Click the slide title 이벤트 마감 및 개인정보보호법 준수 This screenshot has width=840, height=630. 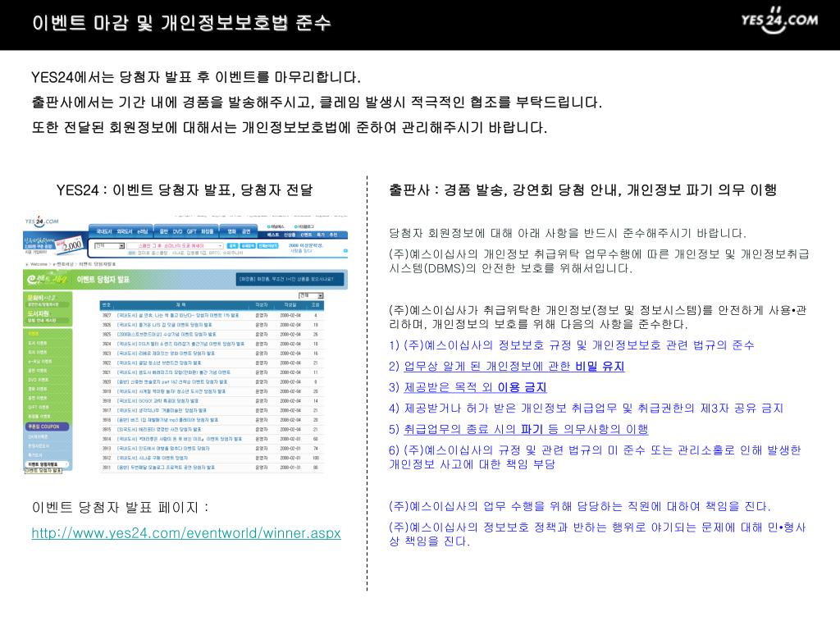point(181,23)
